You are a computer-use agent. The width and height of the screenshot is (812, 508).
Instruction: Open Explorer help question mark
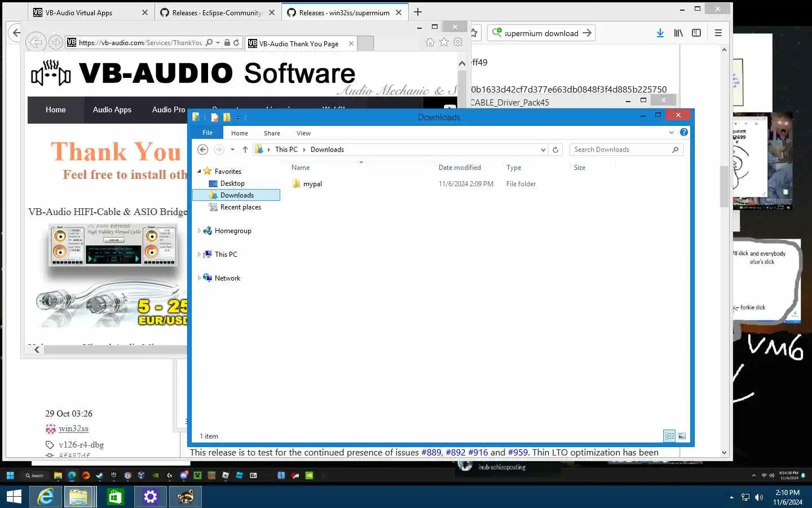click(684, 132)
